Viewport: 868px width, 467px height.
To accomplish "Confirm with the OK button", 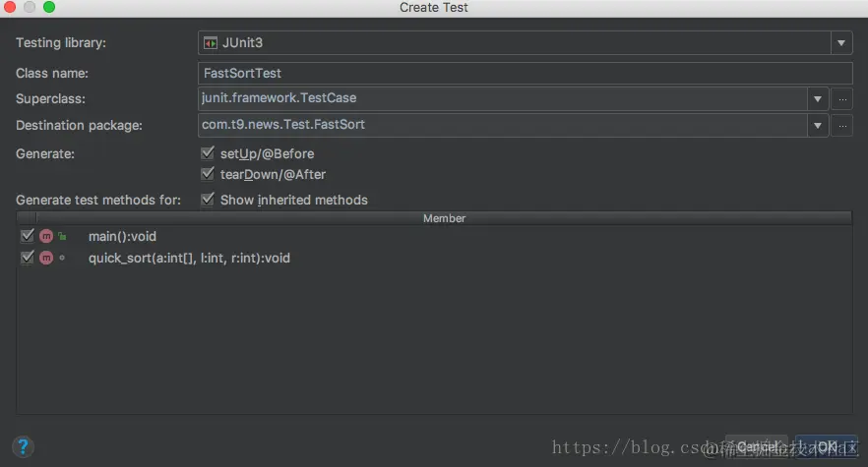I will (827, 446).
